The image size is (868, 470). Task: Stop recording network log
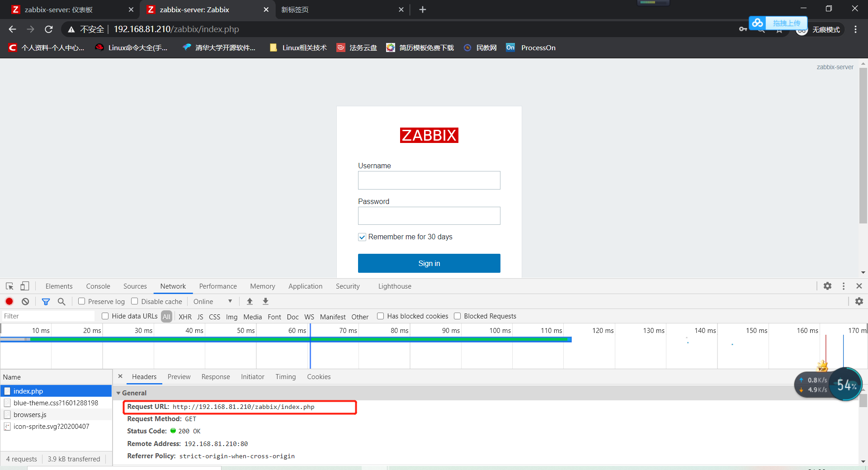point(9,301)
